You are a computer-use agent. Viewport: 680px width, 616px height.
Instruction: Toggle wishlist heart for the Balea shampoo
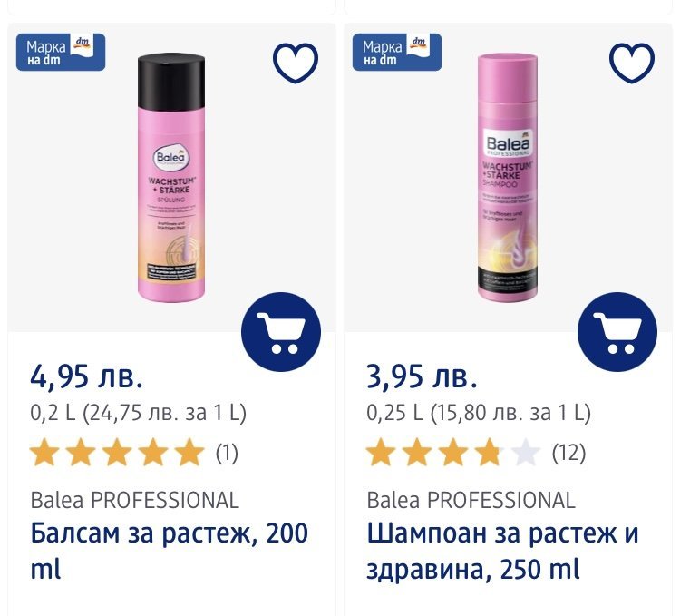click(632, 63)
